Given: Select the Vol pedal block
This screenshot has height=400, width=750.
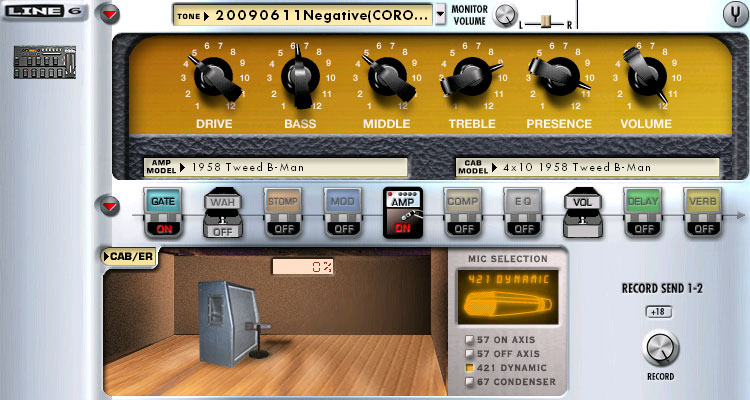Looking at the screenshot, I should (583, 212).
